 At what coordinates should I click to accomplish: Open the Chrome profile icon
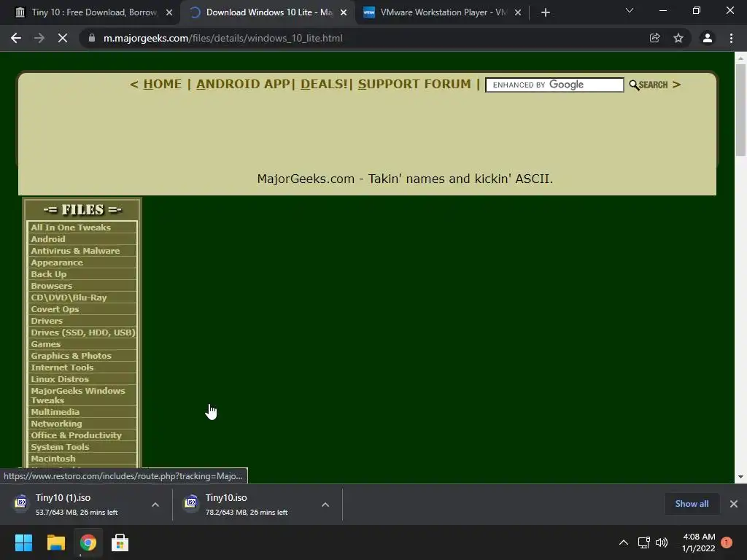[x=708, y=38]
